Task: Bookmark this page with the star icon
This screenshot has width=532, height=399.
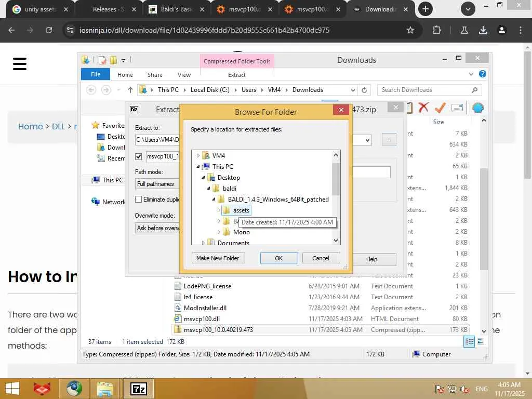Action: 410,30
